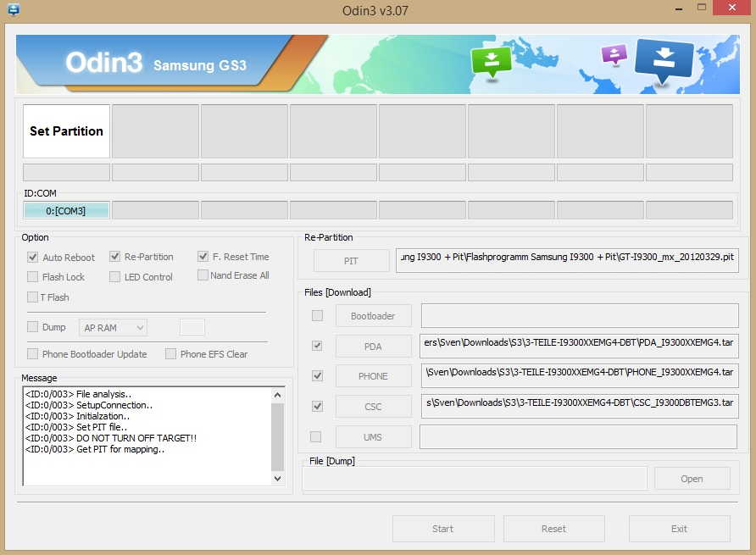
Task: Click the PDA file path field
Action: pos(579,346)
